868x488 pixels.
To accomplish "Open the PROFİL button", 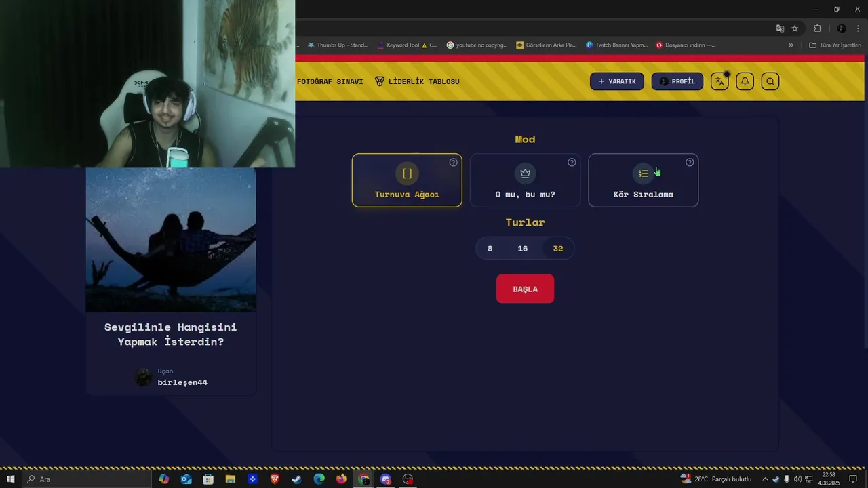I will (677, 81).
